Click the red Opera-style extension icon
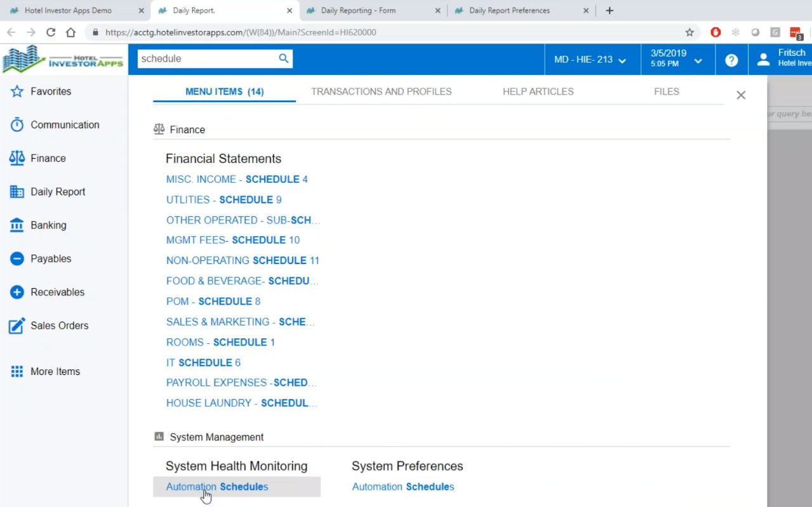 coord(715,32)
